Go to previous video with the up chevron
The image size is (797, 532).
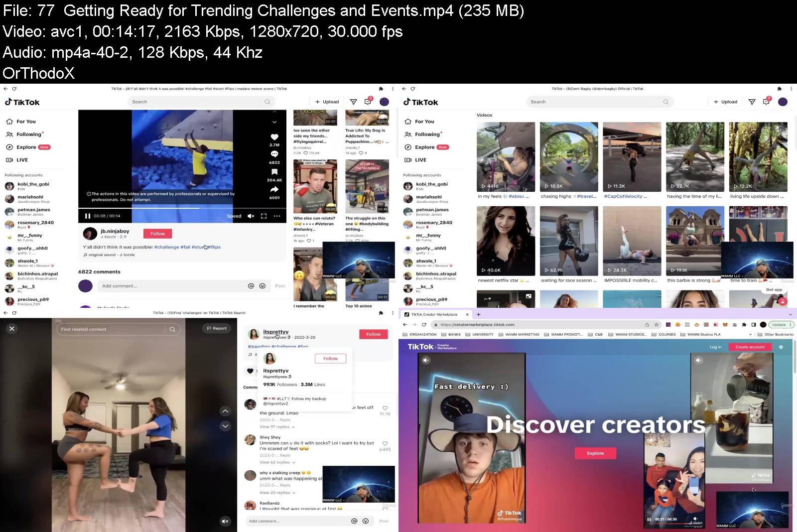(225, 411)
